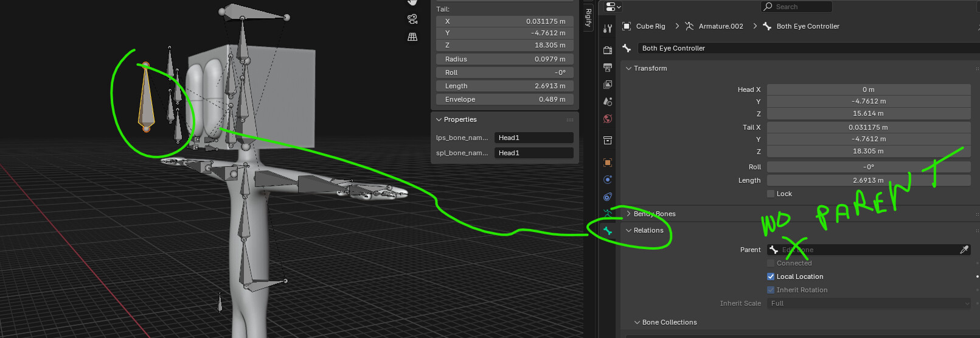Open the Bone properties tab
The height and width of the screenshot is (338, 980).
[607, 231]
